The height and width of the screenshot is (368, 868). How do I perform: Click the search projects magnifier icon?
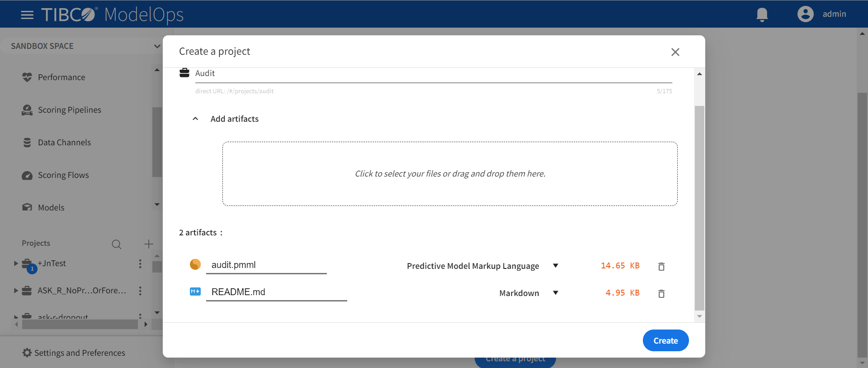[117, 244]
